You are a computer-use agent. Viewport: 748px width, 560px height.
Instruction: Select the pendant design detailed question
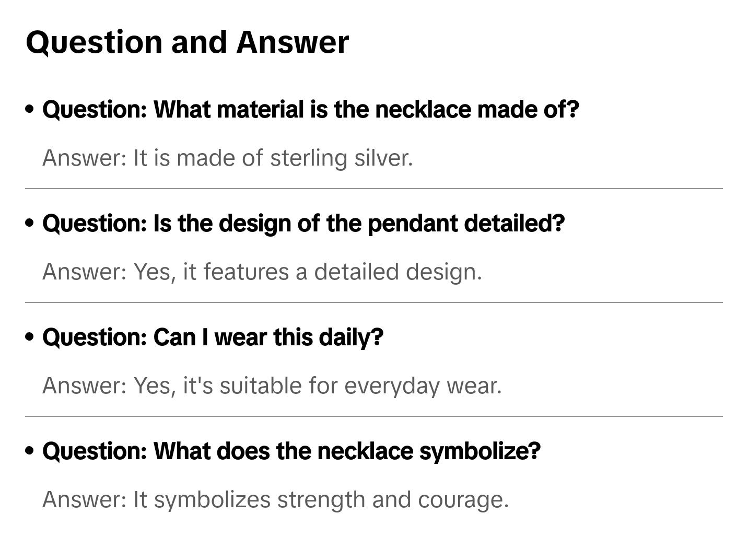point(303,224)
